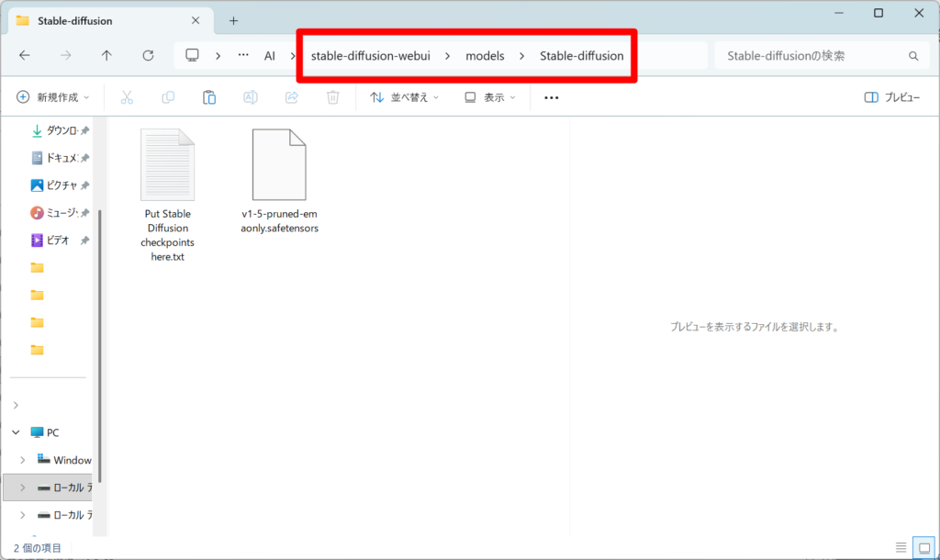
Task: Click the models breadcrumb segment
Action: [485, 56]
